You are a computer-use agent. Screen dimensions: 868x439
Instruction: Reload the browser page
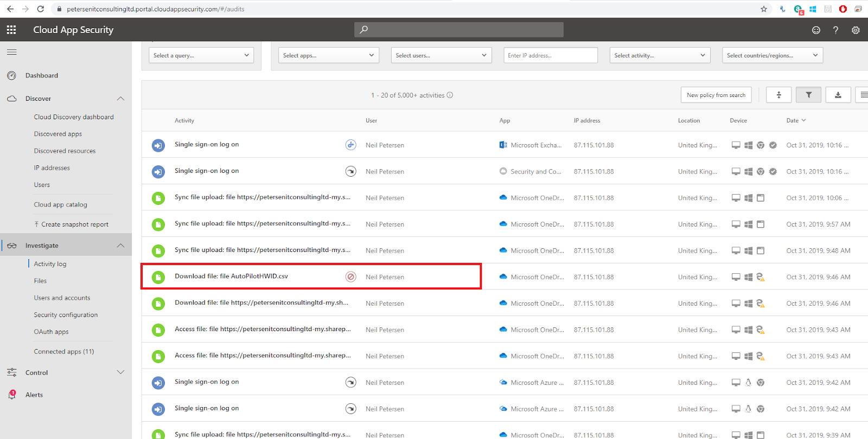[41, 9]
